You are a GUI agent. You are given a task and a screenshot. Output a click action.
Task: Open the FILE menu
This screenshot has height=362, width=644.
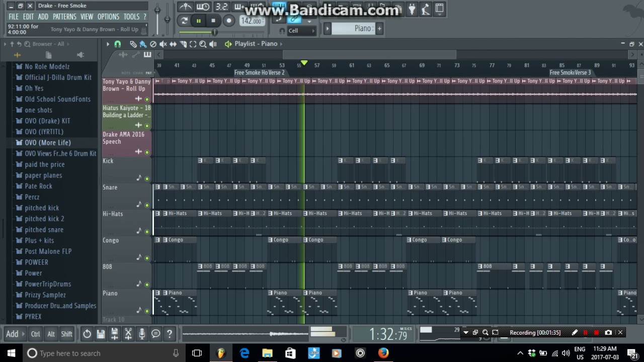[x=14, y=17]
